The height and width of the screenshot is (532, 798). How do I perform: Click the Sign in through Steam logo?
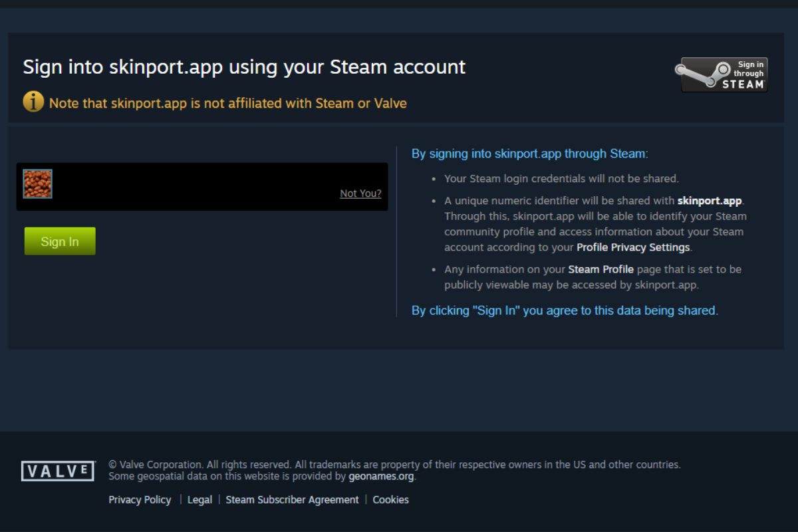coord(721,74)
